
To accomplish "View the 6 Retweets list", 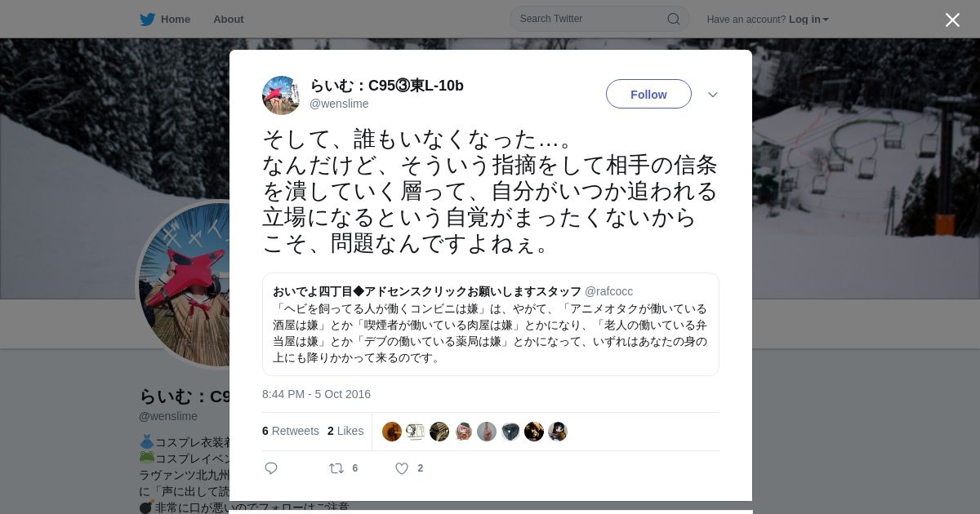I will [291, 431].
